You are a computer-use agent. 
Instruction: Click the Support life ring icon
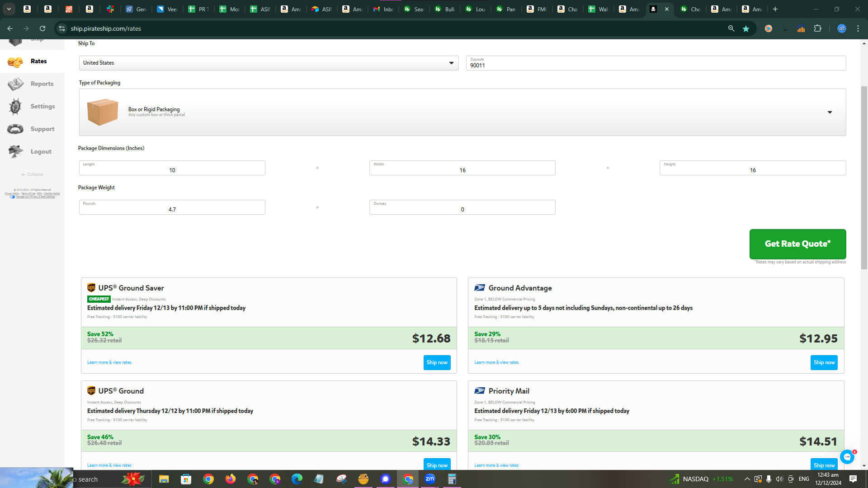(x=15, y=129)
